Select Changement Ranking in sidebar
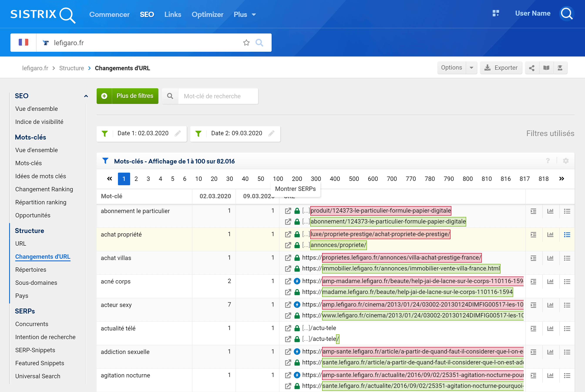585x392 pixels. (x=44, y=190)
